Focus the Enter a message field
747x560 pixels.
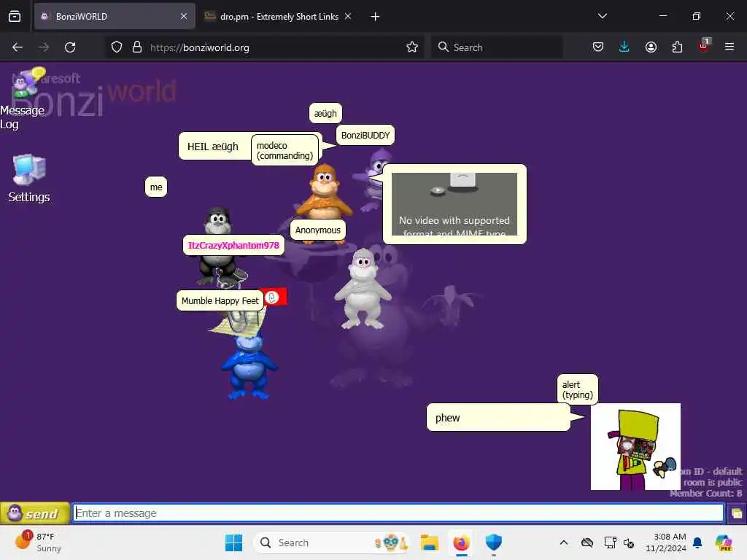click(x=398, y=513)
